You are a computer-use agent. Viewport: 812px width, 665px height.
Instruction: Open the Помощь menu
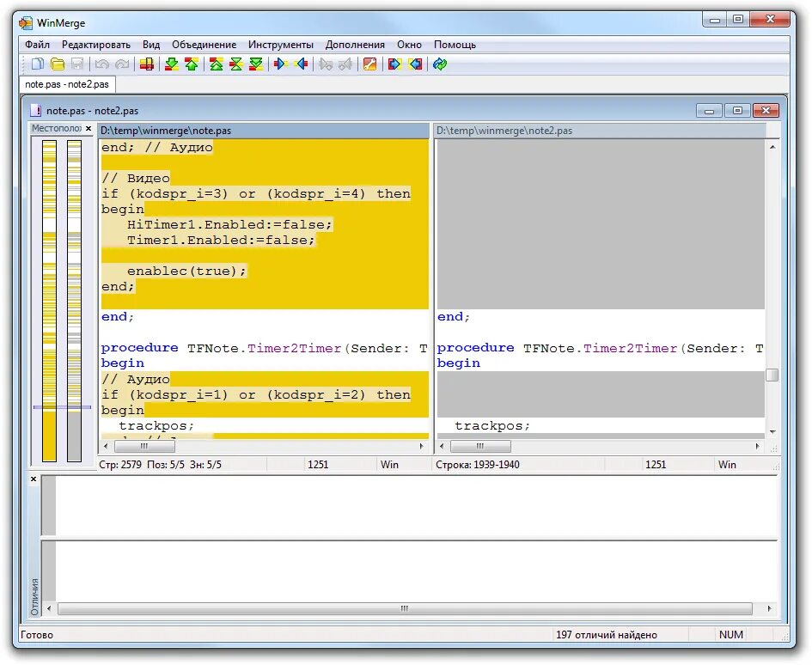pos(455,45)
